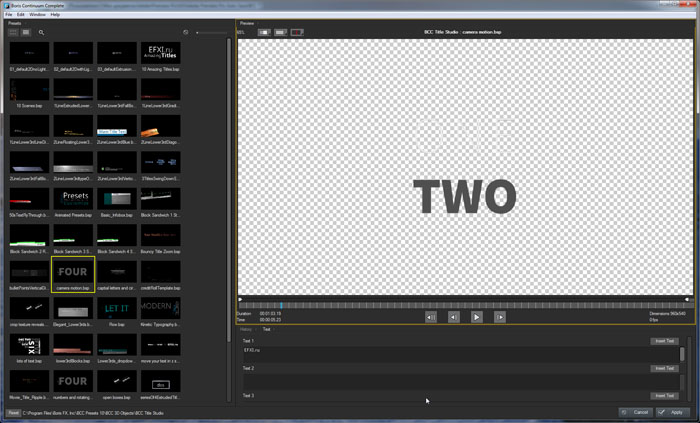700x423 pixels.
Task: Select the bulletPointsVertical preset thumbnail
Action: pos(29,272)
